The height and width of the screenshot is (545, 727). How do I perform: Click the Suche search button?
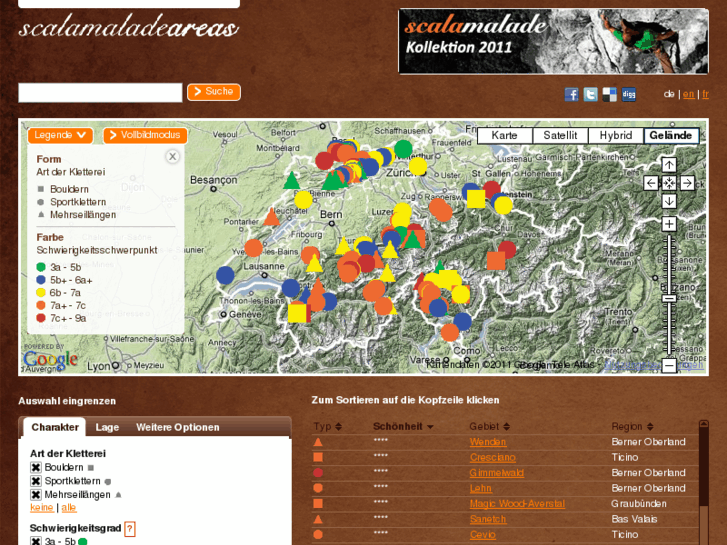click(214, 92)
